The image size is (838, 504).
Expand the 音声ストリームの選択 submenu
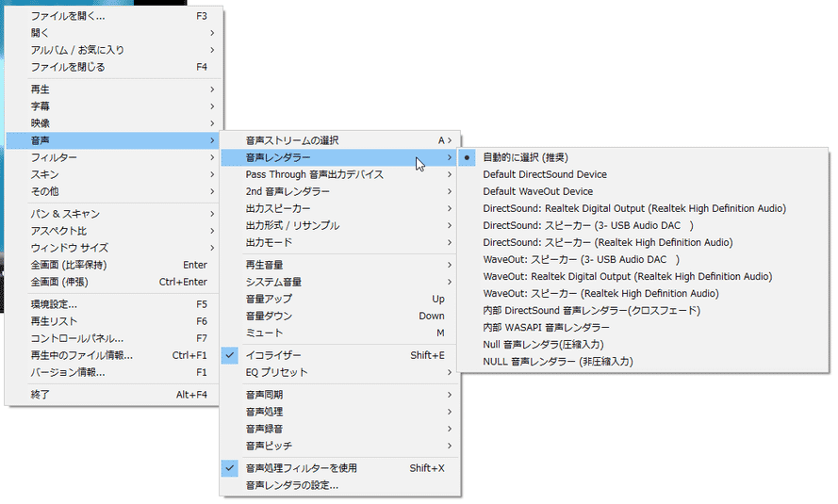point(291,140)
